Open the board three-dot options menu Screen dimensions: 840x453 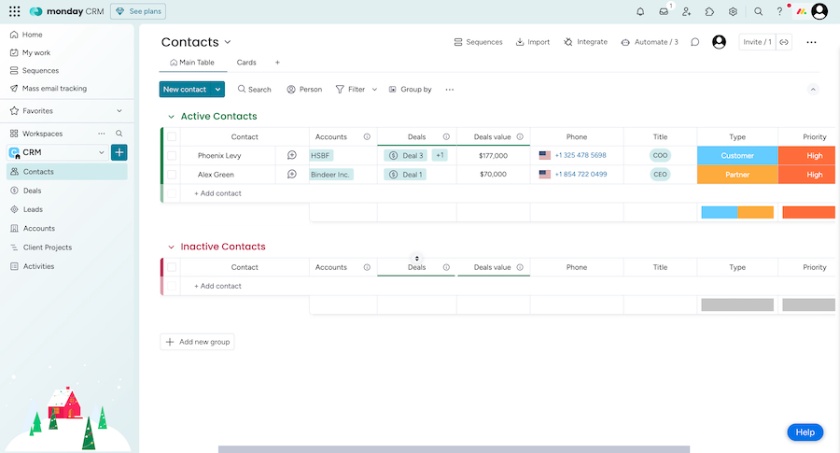(x=811, y=42)
